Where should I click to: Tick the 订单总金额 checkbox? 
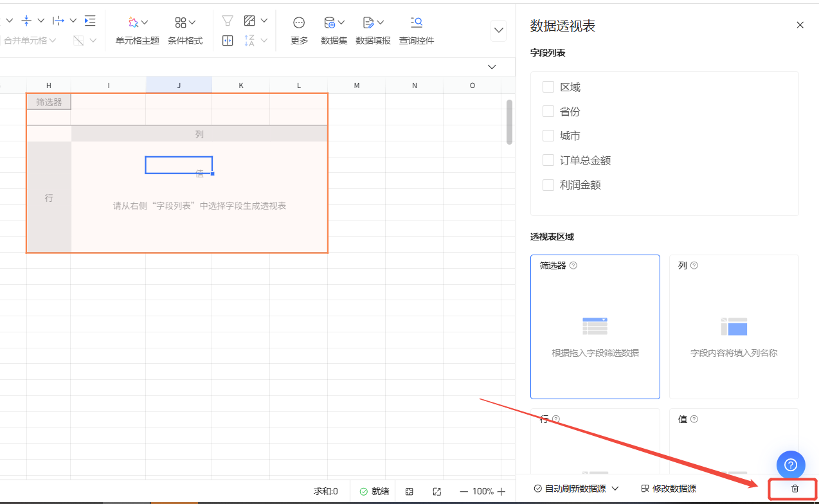coord(548,160)
